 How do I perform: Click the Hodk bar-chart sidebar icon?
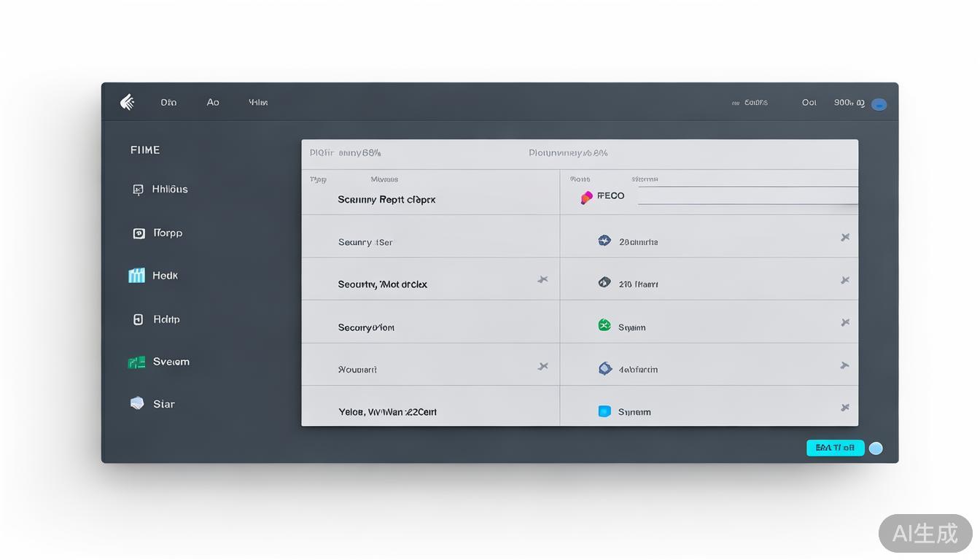coord(136,276)
